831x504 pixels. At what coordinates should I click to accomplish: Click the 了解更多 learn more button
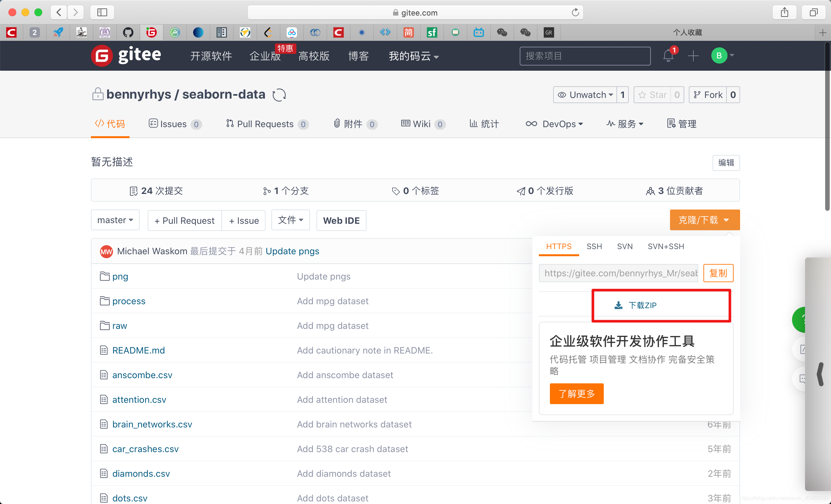(x=577, y=393)
